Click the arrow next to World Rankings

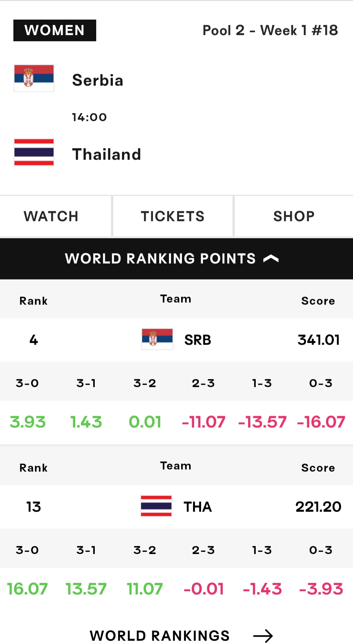[263, 636]
